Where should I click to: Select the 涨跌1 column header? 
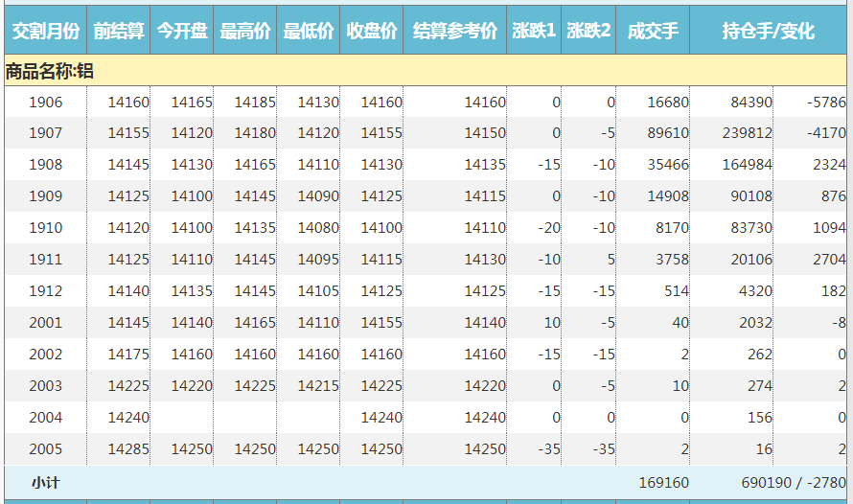534,32
